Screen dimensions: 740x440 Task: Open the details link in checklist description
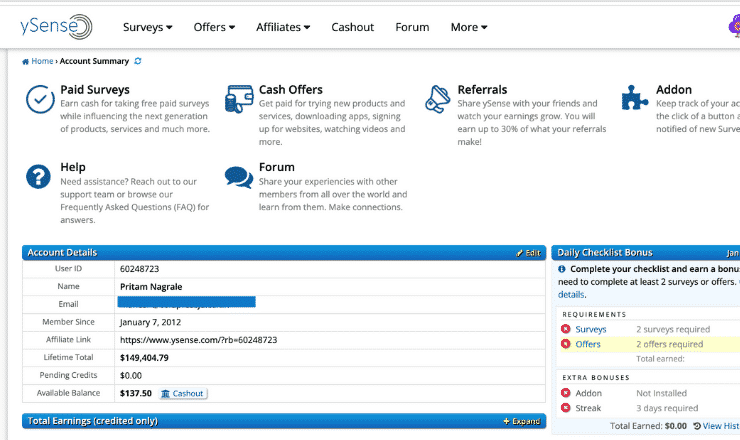tap(572, 295)
